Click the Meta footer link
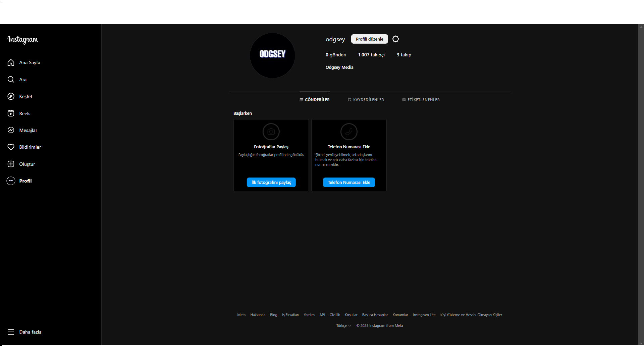Viewport: 644px width, 347px height. tap(241, 315)
